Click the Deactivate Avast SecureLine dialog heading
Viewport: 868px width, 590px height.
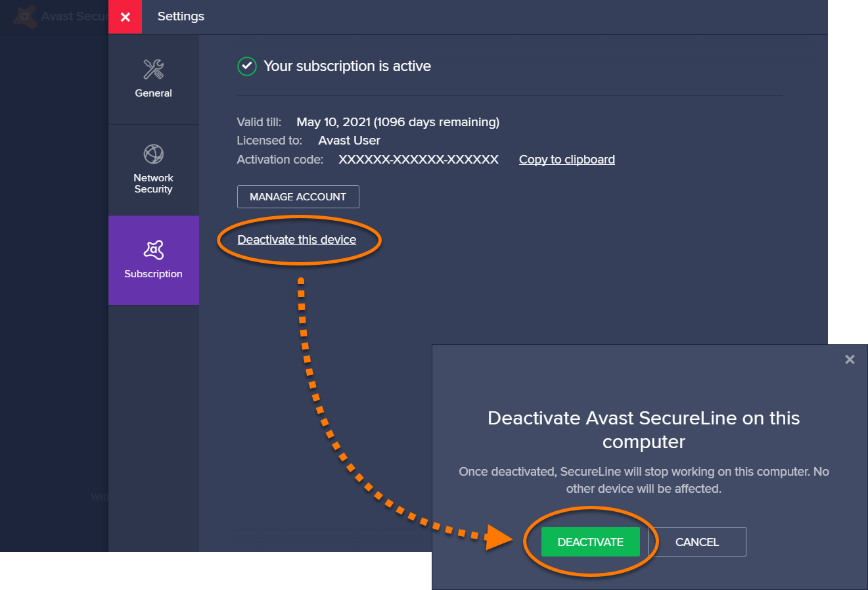(644, 430)
